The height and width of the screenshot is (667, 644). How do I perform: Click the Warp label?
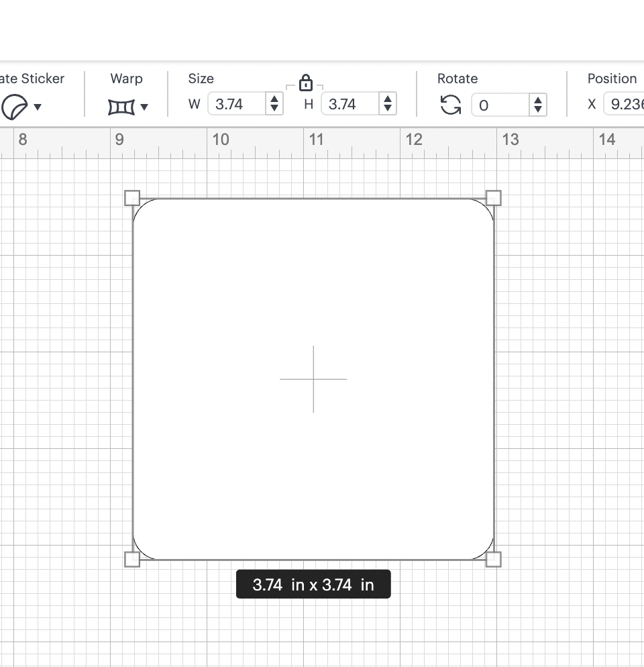(126, 79)
